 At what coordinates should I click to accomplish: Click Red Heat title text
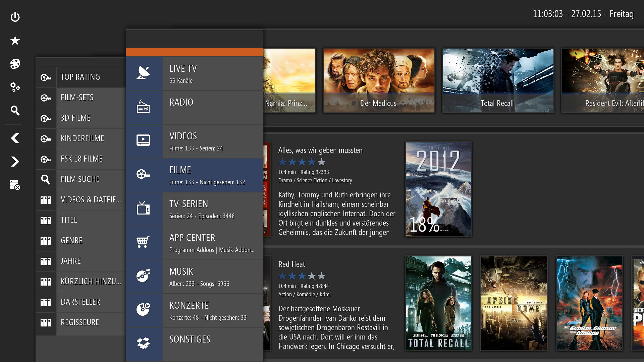[x=291, y=264]
